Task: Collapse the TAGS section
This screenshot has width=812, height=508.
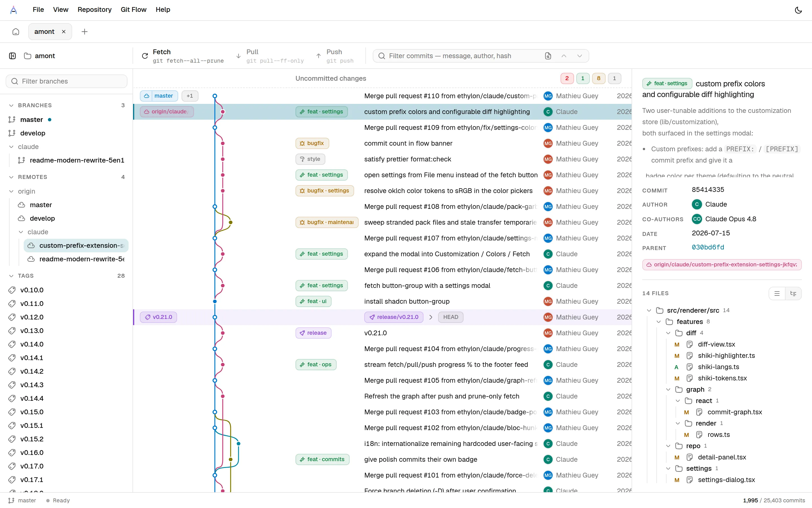Action: click(11, 276)
